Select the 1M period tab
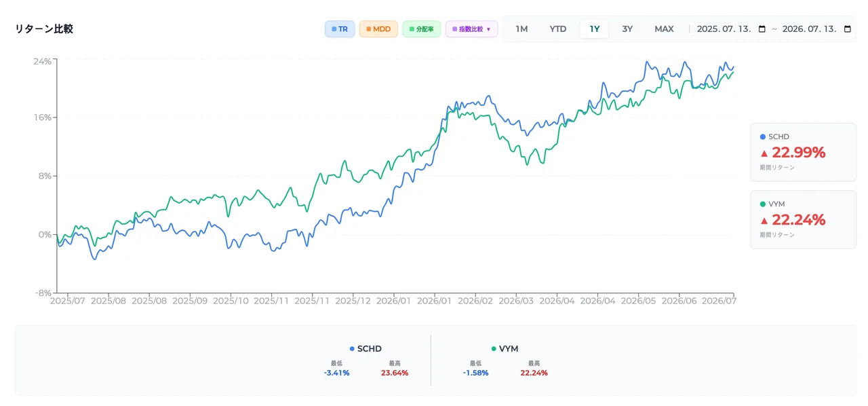Viewport: 868px width, 406px height. (x=521, y=29)
